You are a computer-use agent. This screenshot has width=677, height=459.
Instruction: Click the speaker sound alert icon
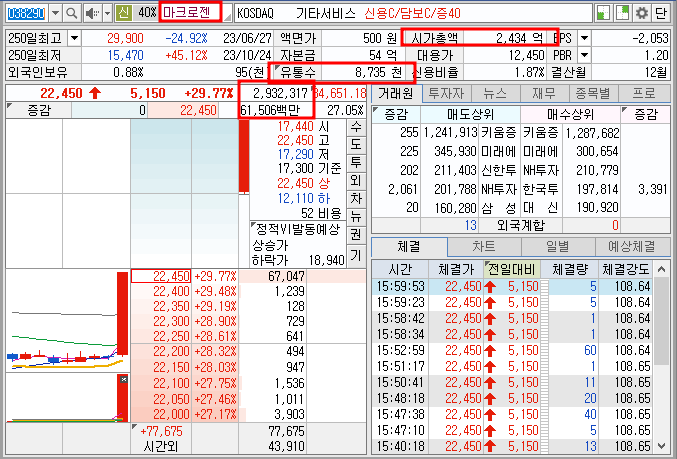(x=92, y=13)
